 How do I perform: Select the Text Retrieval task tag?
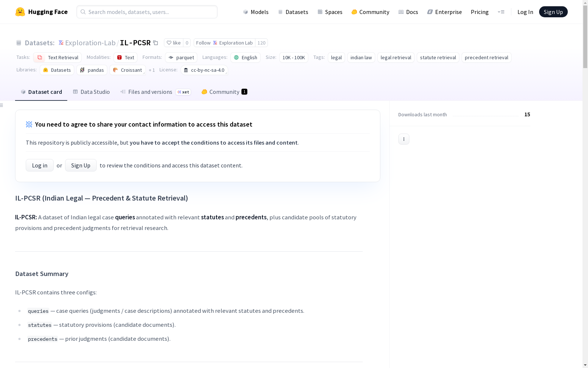click(57, 57)
